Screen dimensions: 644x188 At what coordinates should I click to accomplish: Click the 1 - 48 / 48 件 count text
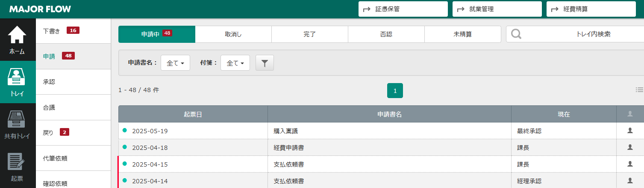139,90
